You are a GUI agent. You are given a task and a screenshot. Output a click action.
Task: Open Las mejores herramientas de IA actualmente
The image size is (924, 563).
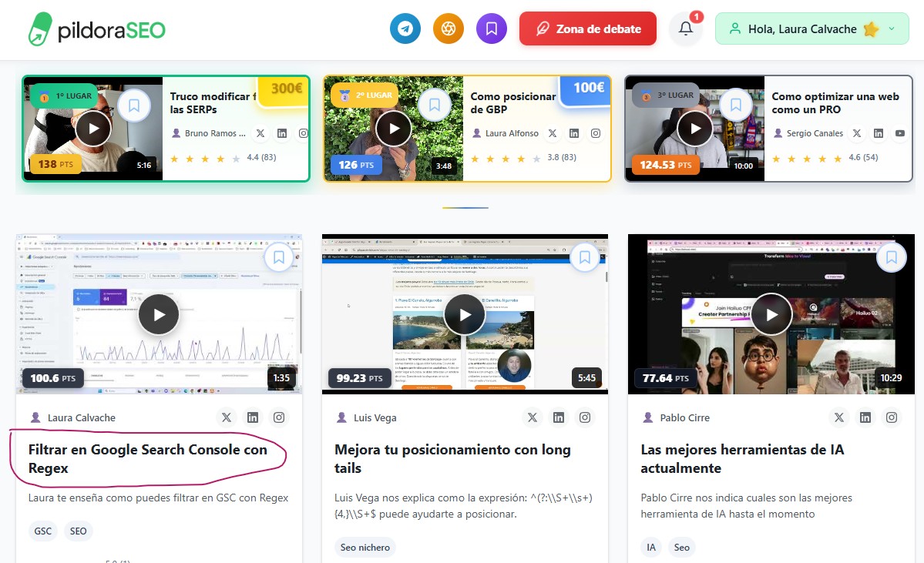pyautogui.click(x=742, y=459)
